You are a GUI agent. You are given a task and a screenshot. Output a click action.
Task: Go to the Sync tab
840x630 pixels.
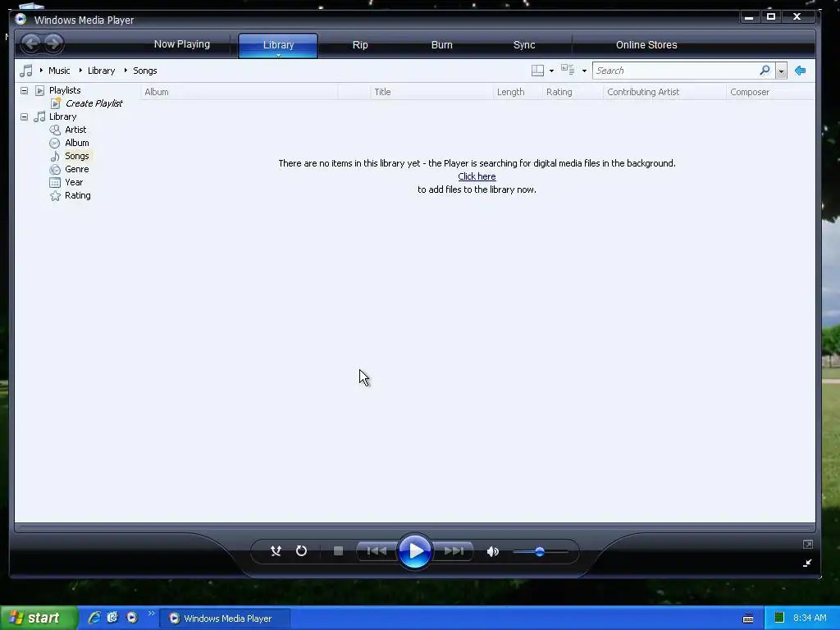click(x=524, y=45)
